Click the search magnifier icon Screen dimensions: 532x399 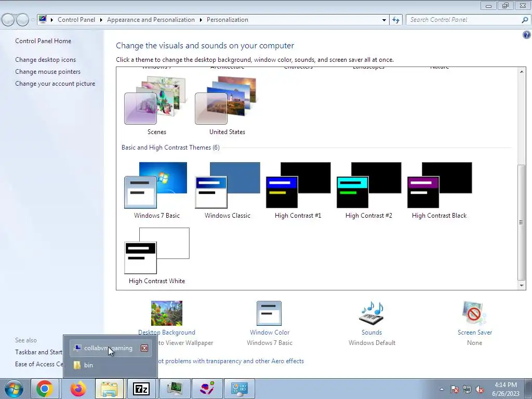click(525, 20)
